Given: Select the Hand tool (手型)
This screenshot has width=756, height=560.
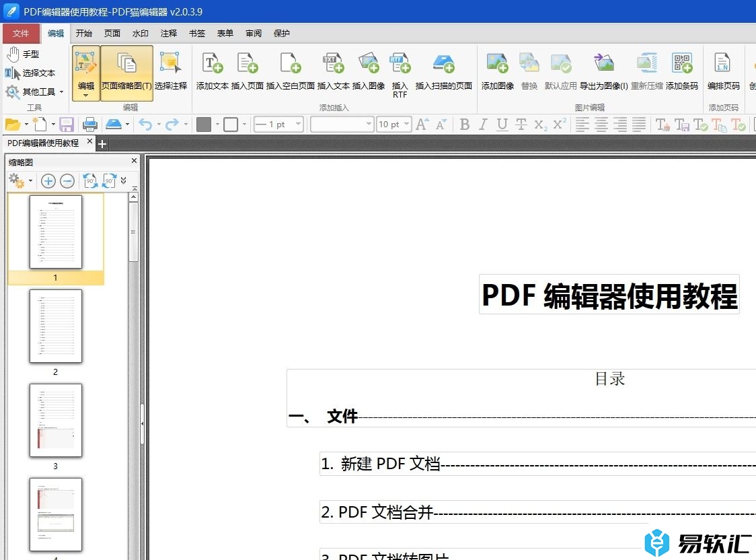Looking at the screenshot, I should click(23, 54).
